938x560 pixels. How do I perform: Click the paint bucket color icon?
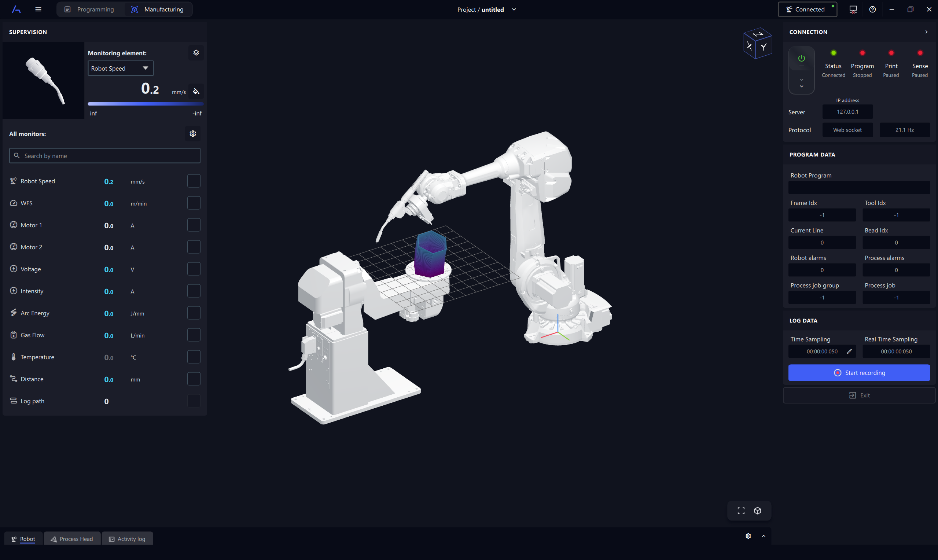click(x=196, y=91)
